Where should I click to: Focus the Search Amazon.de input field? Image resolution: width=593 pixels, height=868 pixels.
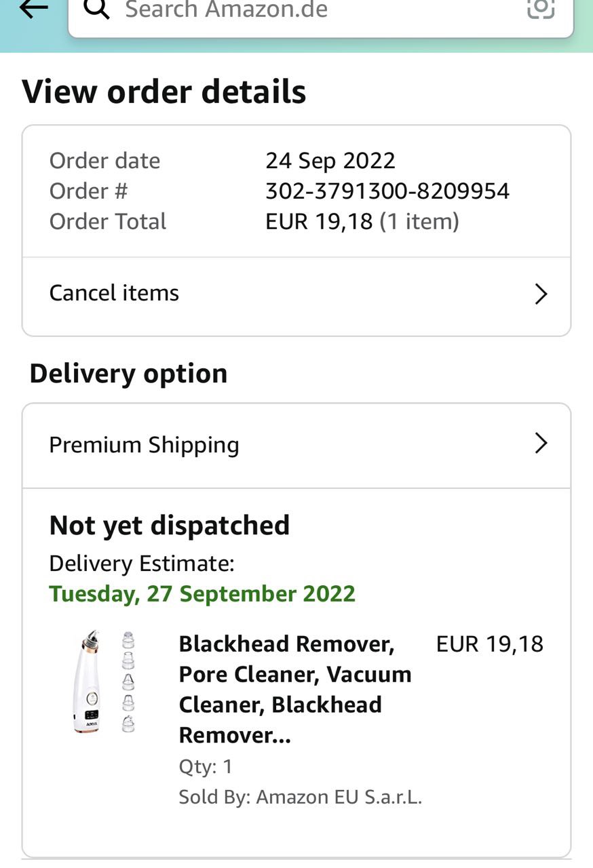coord(305,10)
